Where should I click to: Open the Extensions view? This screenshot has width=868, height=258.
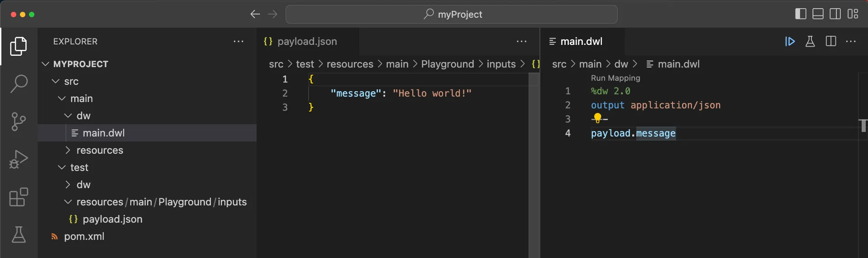tap(19, 197)
